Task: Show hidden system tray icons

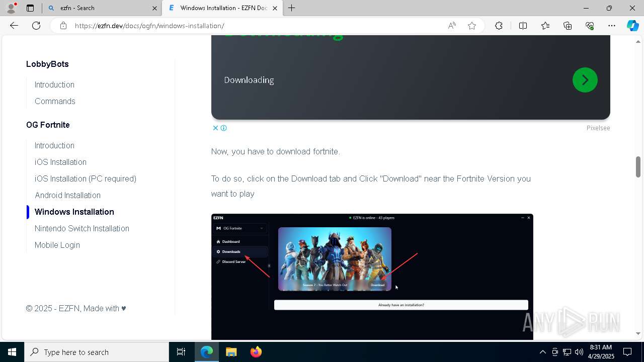Action: click(x=542, y=352)
